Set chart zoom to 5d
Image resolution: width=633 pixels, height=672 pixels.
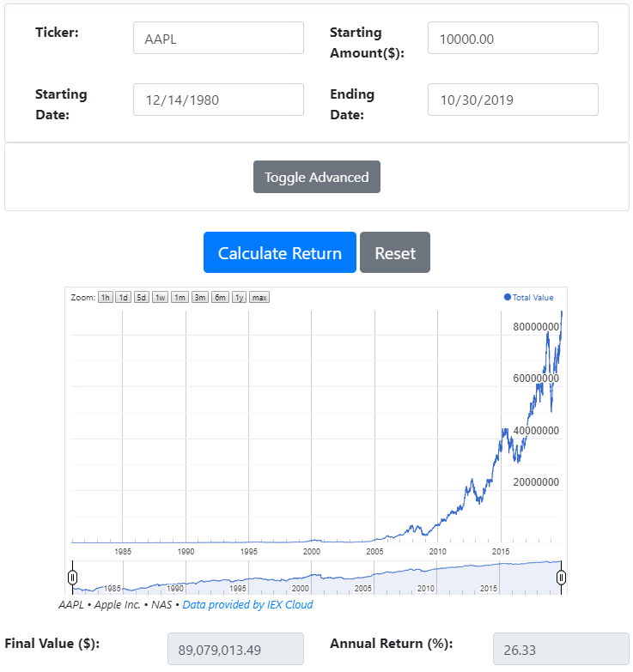point(142,298)
